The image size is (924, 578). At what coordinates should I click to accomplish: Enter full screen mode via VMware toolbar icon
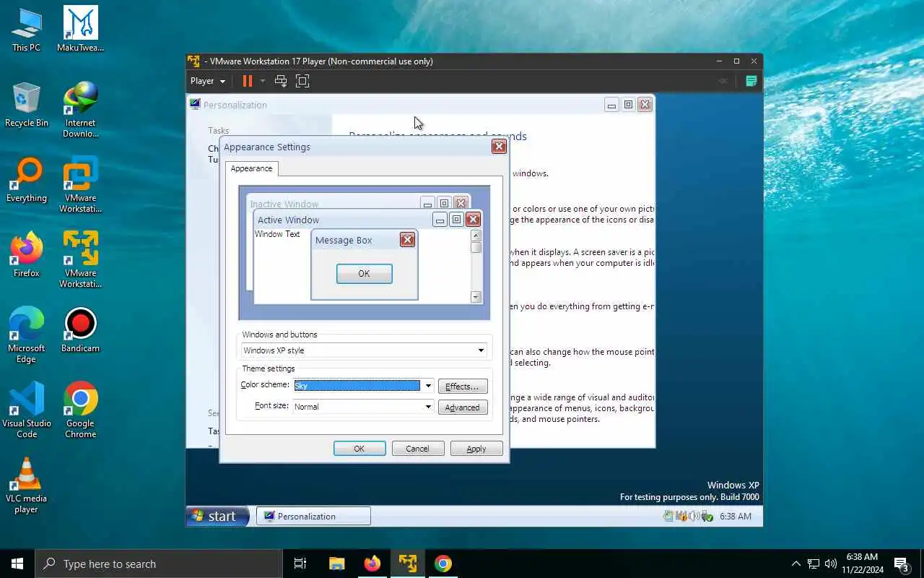pos(302,81)
